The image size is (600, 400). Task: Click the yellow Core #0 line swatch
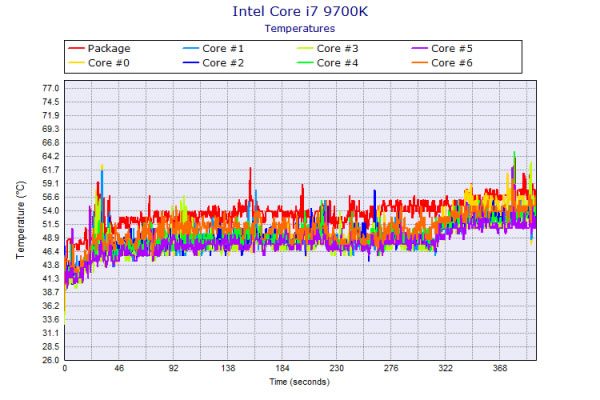click(76, 63)
